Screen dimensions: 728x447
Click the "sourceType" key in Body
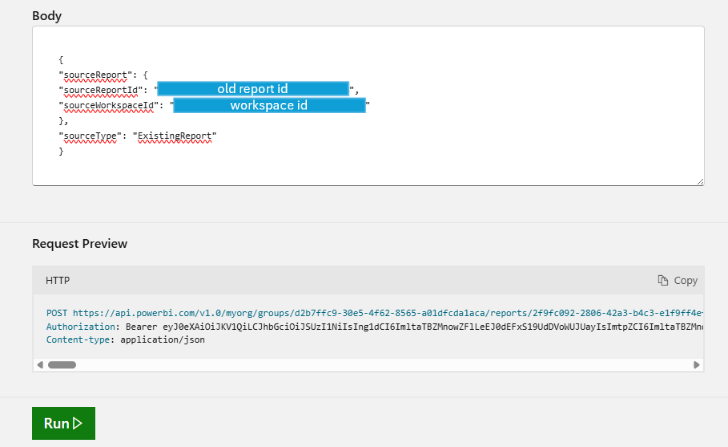(x=84, y=135)
